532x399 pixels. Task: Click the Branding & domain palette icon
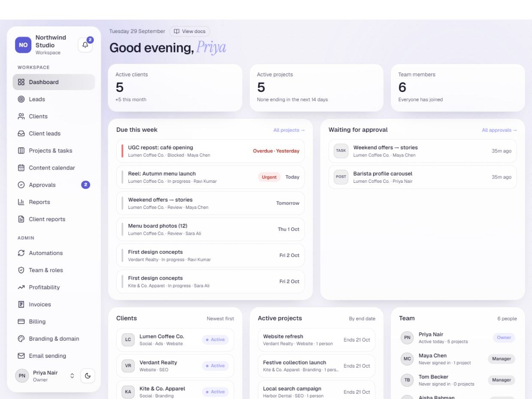[x=21, y=339]
